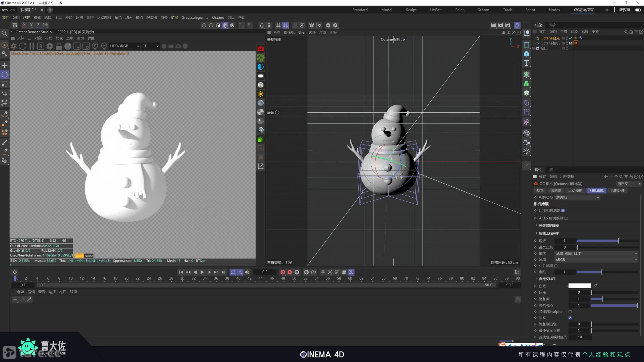
Task: Add a Cube primitive object
Action: click(x=526, y=54)
